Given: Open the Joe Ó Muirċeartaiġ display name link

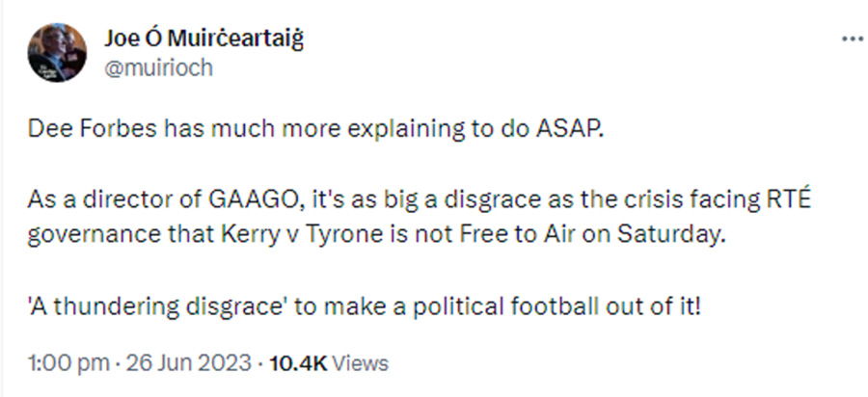Looking at the screenshot, I should click(209, 40).
